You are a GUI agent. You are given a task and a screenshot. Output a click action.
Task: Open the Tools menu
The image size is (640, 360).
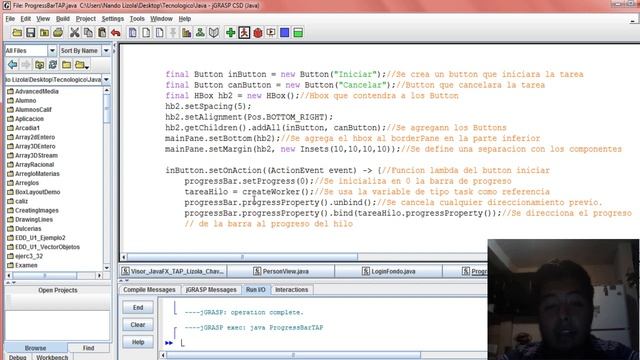(137, 19)
